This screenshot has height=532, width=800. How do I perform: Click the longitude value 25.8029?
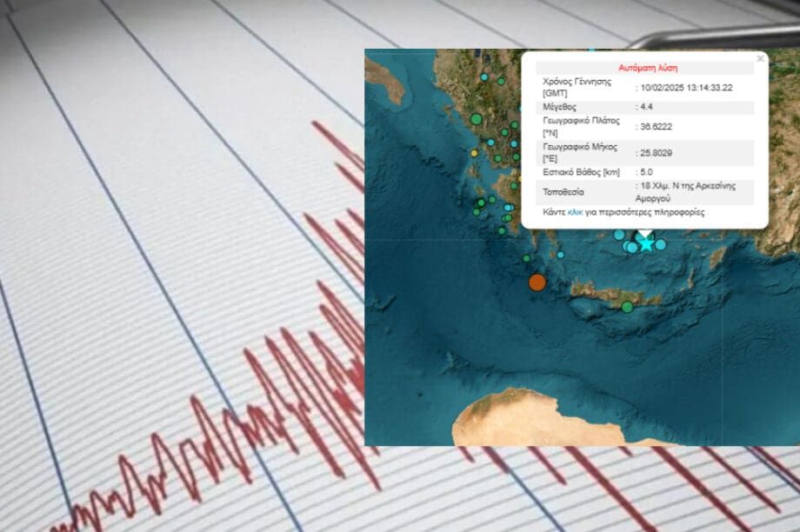click(657, 152)
